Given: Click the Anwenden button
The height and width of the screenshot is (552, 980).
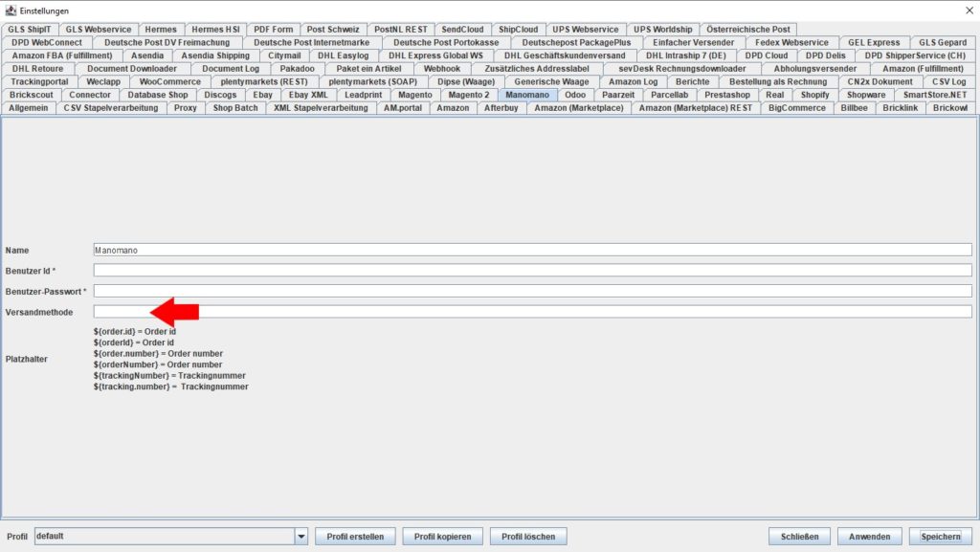Looking at the screenshot, I should [869, 537].
